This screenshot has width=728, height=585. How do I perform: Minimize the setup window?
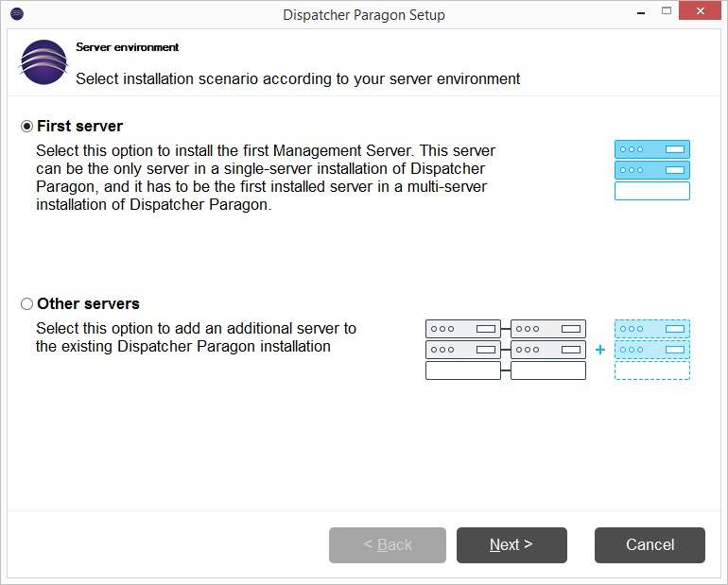(x=641, y=12)
